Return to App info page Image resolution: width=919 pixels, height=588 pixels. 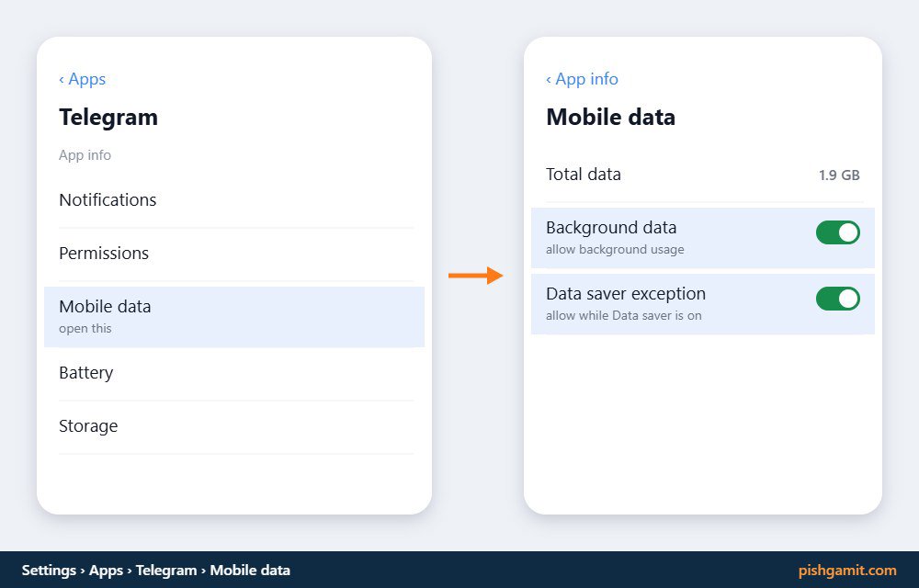[x=582, y=79]
